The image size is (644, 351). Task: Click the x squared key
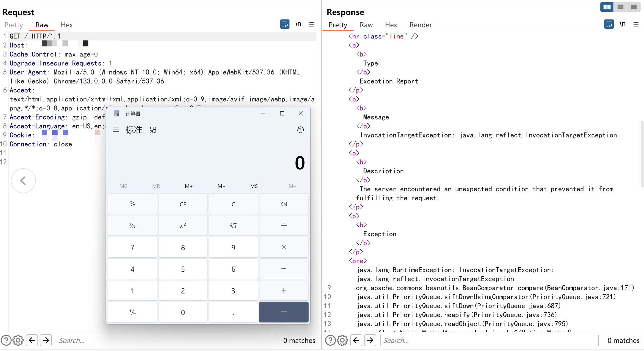(x=183, y=226)
